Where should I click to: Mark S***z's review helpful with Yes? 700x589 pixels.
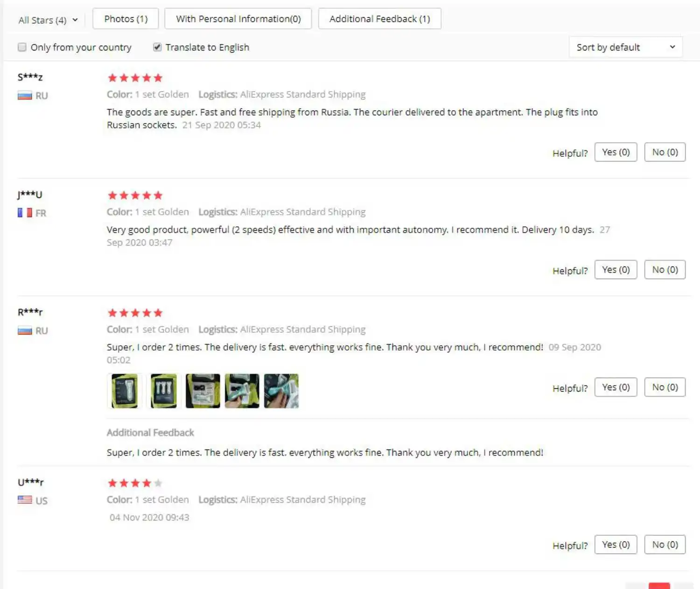(x=616, y=152)
